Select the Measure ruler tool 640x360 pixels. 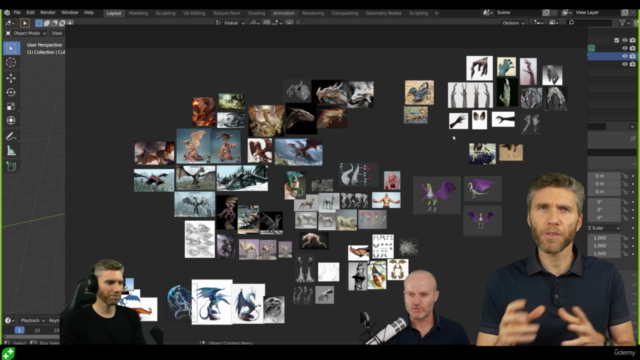tap(11, 151)
